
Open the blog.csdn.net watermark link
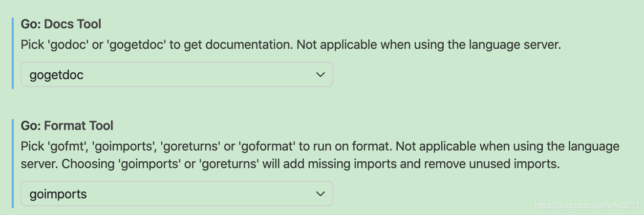[x=587, y=206]
